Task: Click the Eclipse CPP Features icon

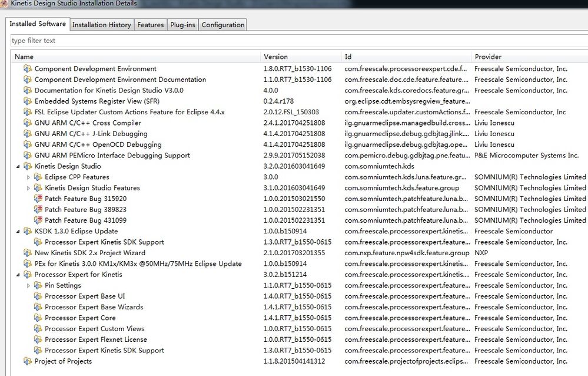Action: (38, 177)
